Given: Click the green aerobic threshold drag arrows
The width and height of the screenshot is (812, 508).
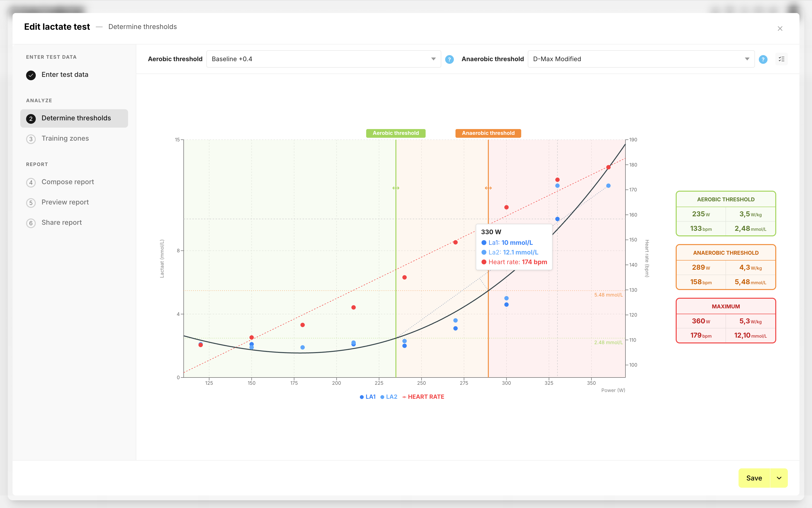Looking at the screenshot, I should (x=395, y=188).
